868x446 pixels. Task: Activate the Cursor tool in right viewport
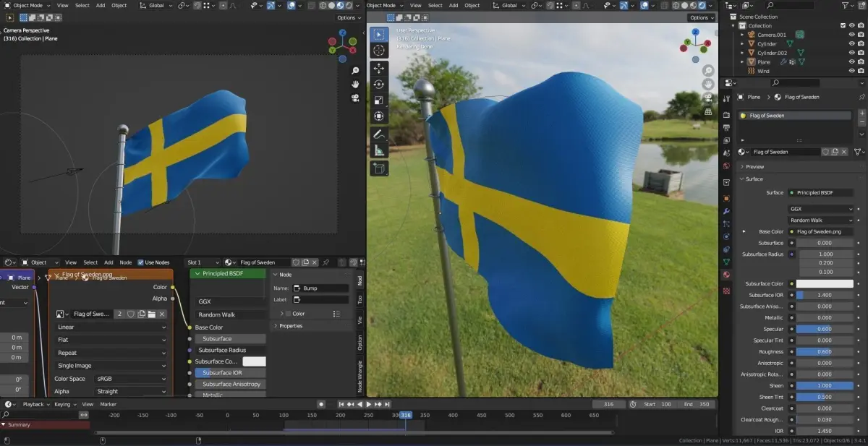[379, 50]
